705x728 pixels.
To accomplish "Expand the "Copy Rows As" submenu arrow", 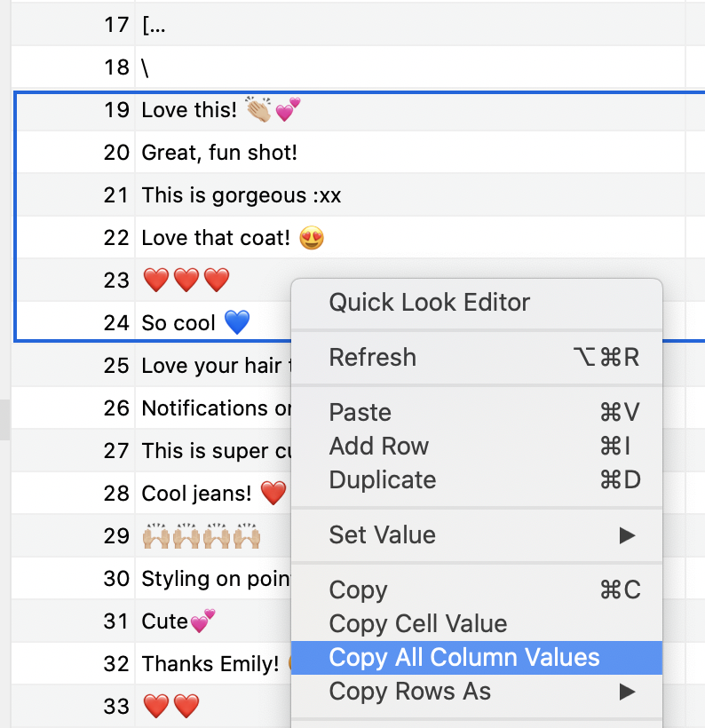I will coord(628,692).
